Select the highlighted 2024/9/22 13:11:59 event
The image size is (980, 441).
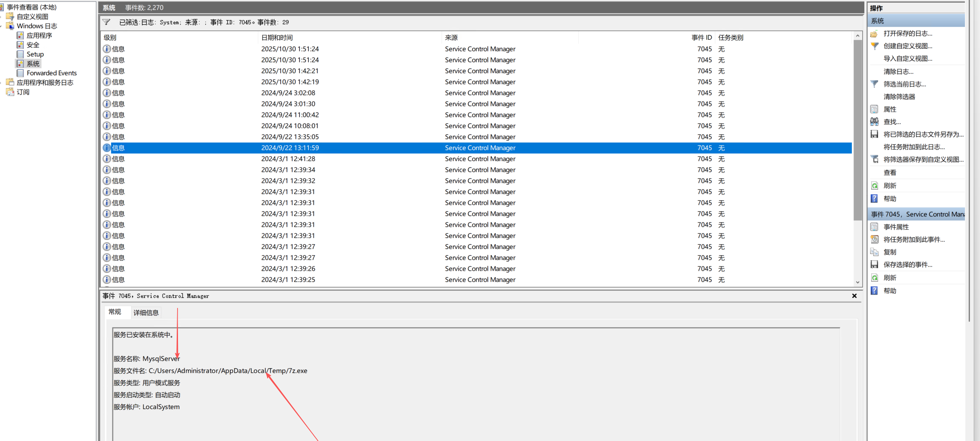pos(477,148)
